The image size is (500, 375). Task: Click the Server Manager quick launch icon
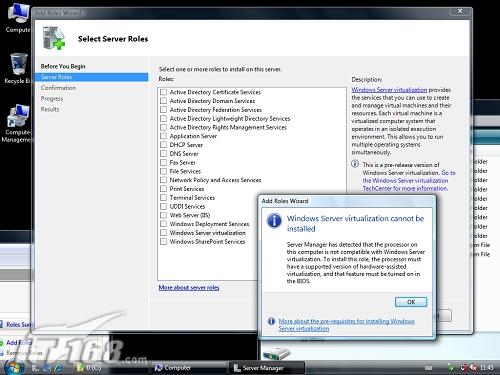[x=35, y=367]
